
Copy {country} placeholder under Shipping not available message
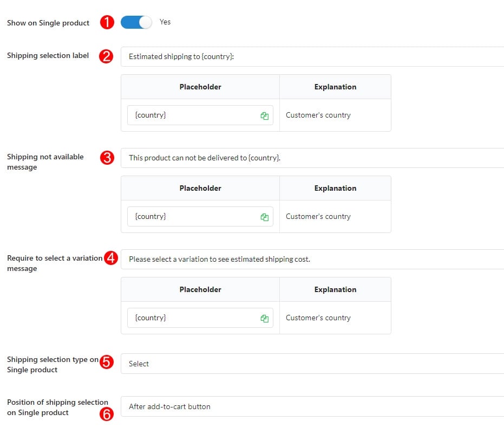(265, 217)
